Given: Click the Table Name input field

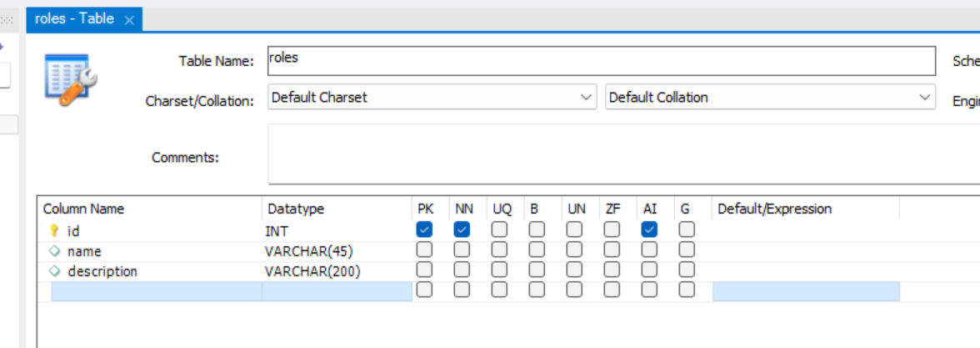Looking at the screenshot, I should (601, 61).
